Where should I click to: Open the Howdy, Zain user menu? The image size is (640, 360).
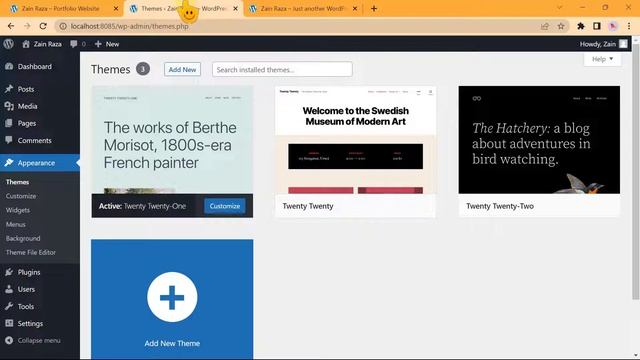(x=603, y=44)
